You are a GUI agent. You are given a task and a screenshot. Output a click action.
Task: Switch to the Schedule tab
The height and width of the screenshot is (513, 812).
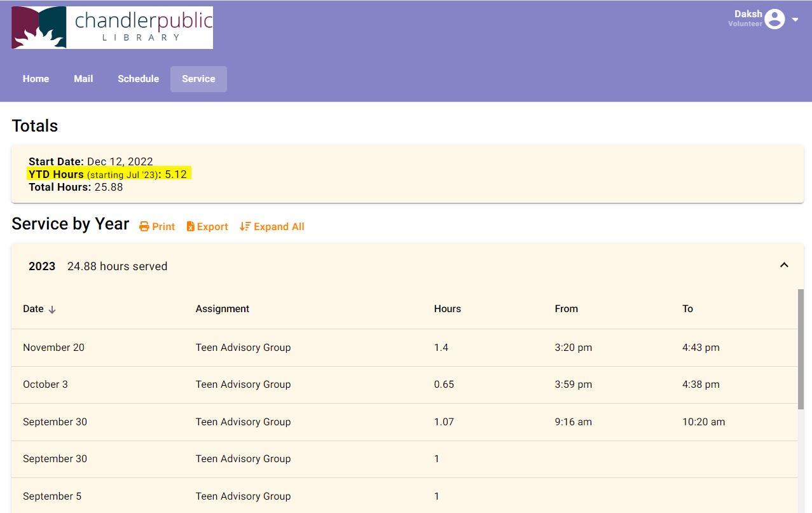point(138,79)
